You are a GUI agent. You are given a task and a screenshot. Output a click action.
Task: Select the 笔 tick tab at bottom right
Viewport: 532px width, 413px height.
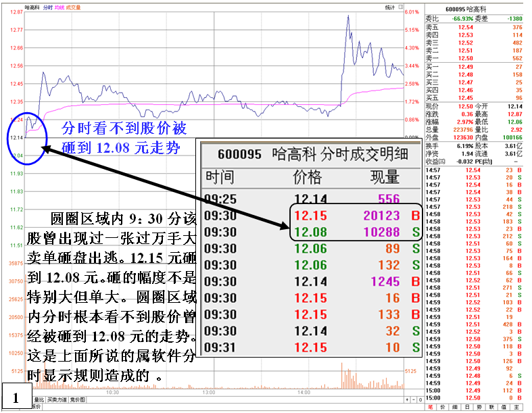[431, 408]
